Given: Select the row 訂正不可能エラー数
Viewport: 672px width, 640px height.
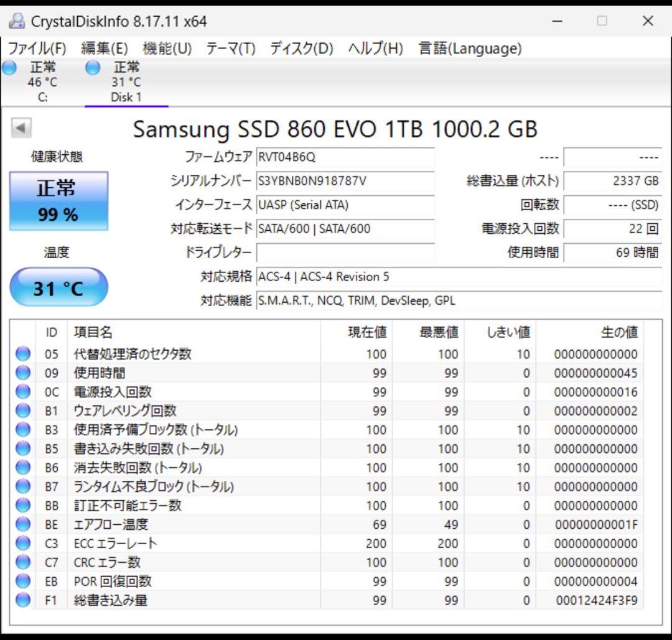Looking at the screenshot, I should click(x=327, y=505).
